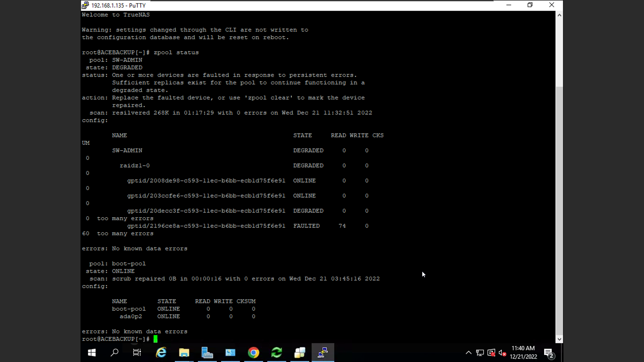The image size is (644, 362).
Task: Open the Windows Start menu
Action: pyautogui.click(x=92, y=353)
